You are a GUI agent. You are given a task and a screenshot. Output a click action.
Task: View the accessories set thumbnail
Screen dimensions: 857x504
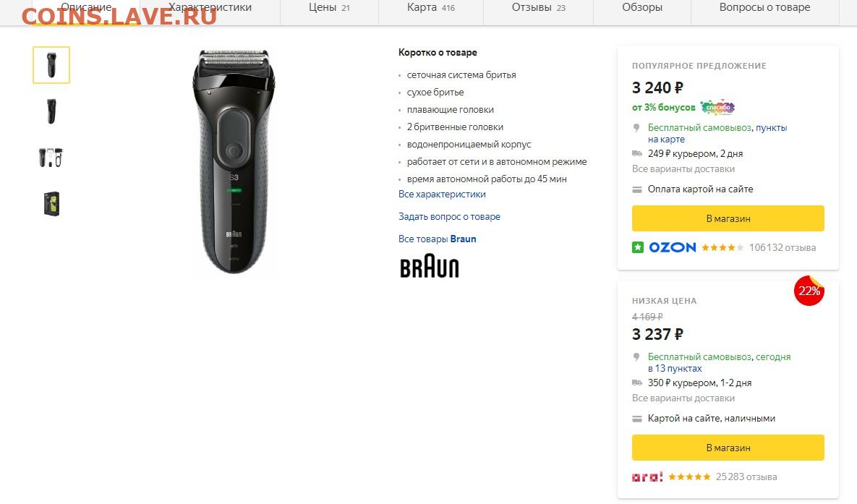tap(51, 158)
